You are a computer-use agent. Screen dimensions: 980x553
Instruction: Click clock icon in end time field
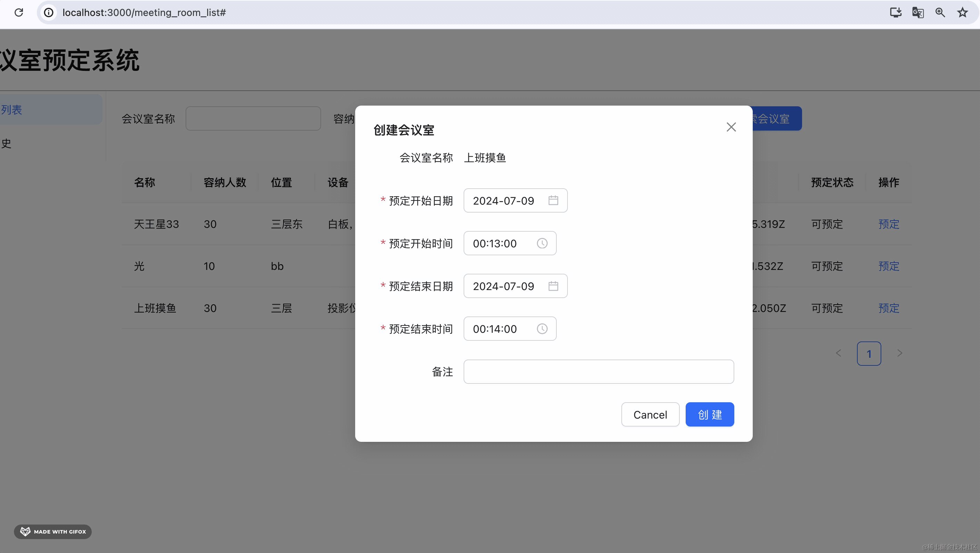tap(542, 329)
